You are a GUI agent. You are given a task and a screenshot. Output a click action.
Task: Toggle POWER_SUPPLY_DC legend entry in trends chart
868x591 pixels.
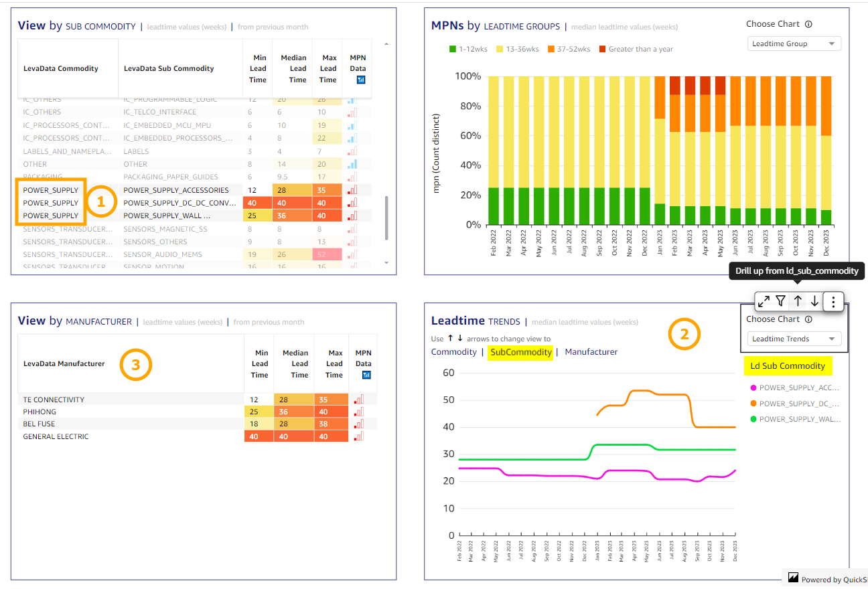point(797,404)
